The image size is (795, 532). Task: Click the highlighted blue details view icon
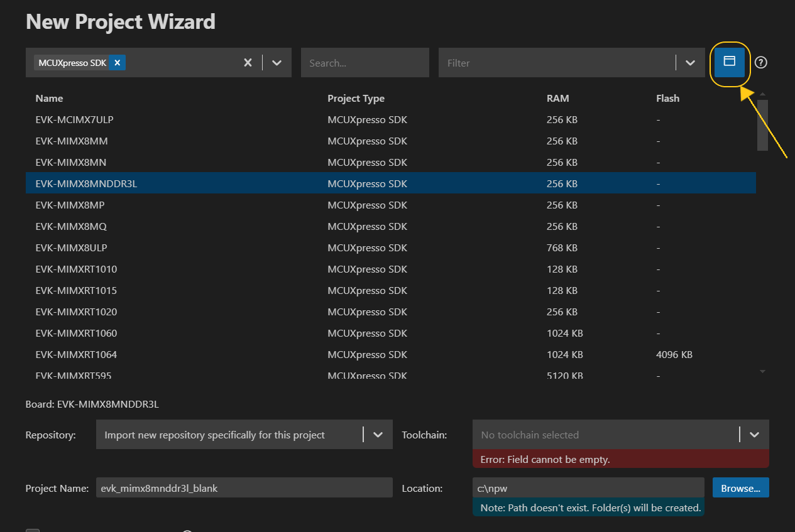click(729, 62)
